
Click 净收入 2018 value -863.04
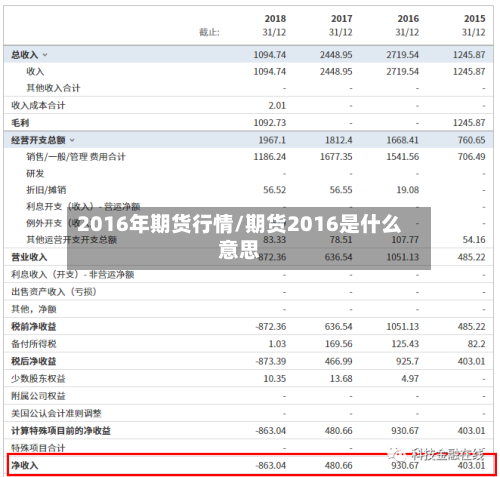click(x=271, y=465)
